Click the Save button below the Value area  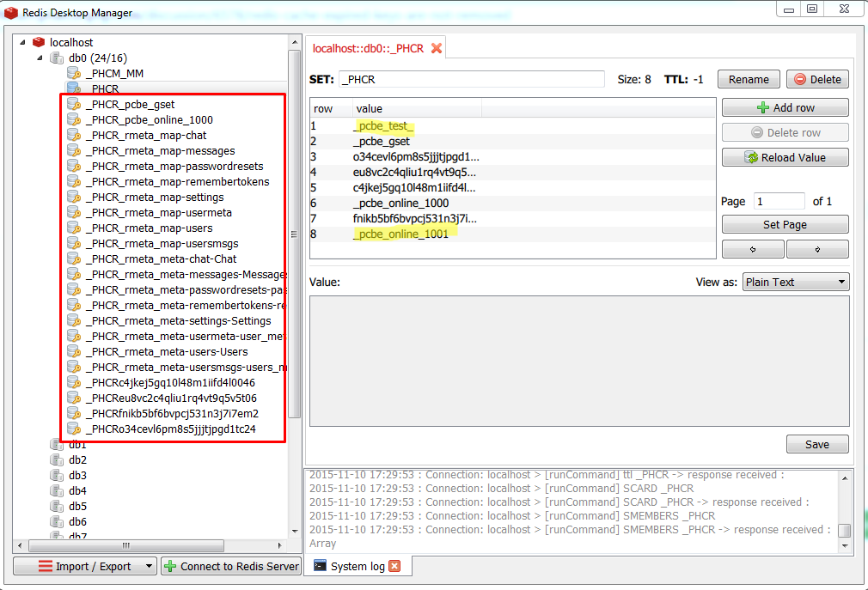[x=816, y=444]
